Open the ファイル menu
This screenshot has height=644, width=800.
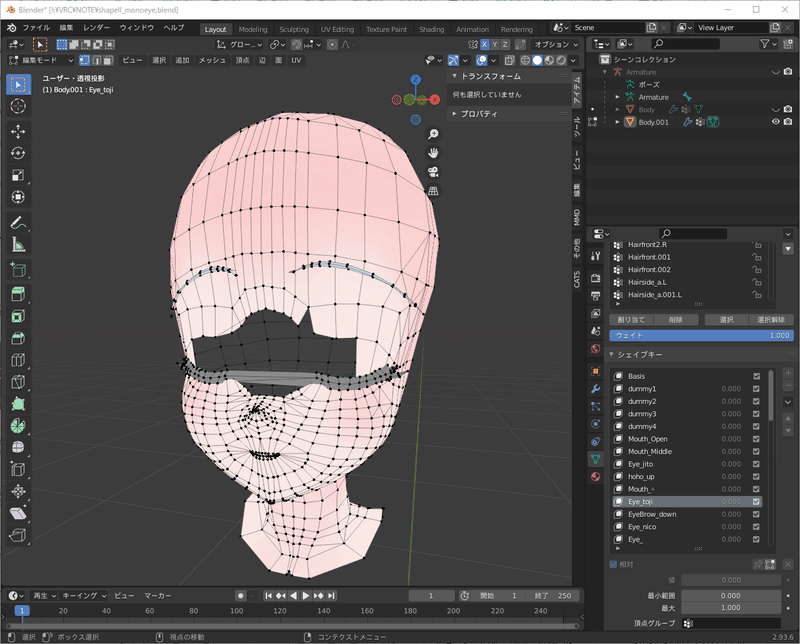36,28
